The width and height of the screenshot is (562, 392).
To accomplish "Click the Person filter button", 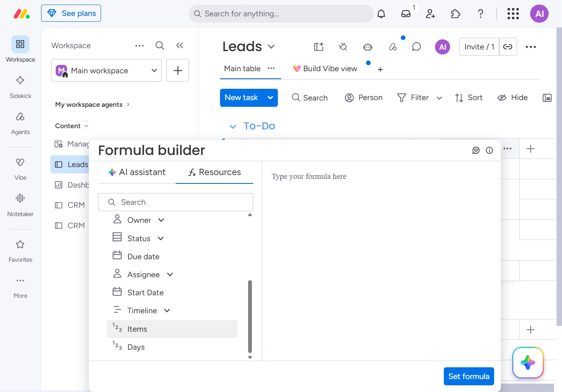I will tap(363, 98).
